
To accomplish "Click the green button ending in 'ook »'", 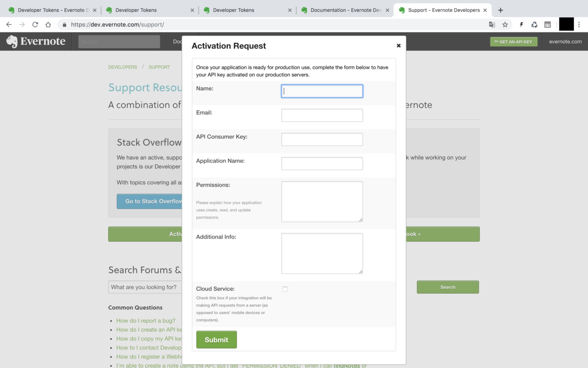I will [x=443, y=234].
